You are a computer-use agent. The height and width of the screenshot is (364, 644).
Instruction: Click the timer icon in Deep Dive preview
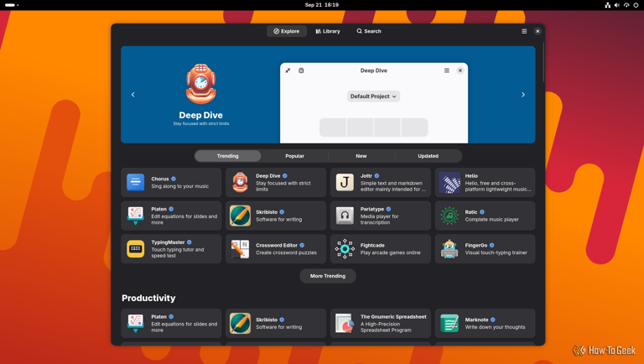pos(301,70)
